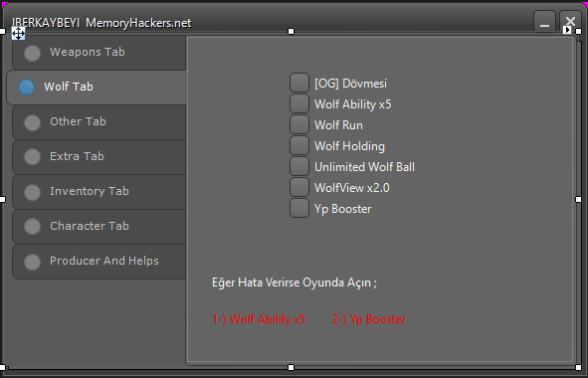Check the Wolf Holding option
The image size is (588, 378).
click(299, 146)
